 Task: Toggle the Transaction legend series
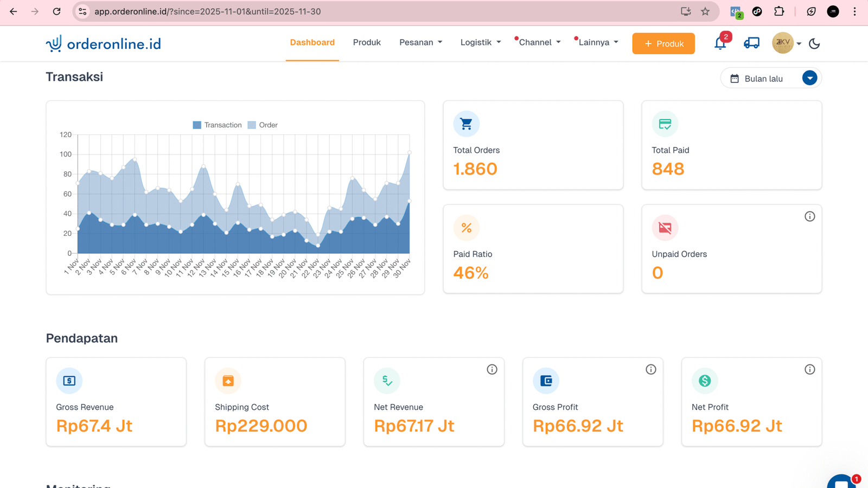(x=217, y=125)
